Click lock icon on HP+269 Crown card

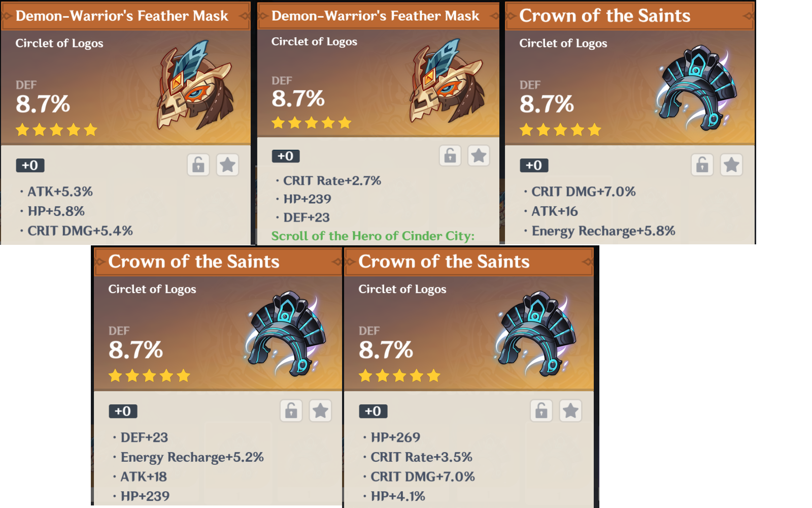(542, 410)
